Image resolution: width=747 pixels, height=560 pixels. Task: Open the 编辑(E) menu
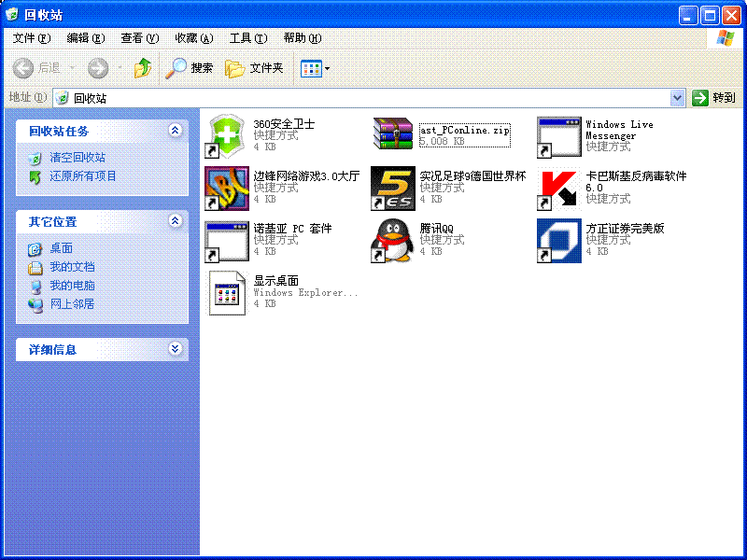click(86, 38)
